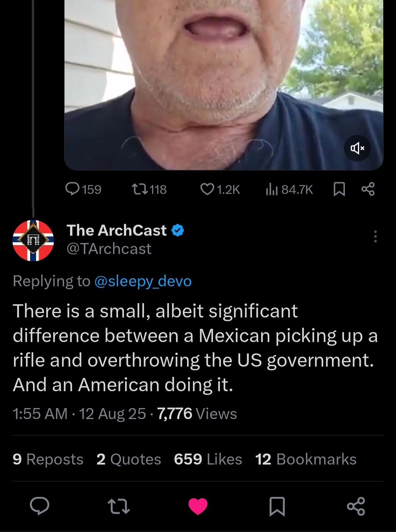The width and height of the screenshot is (396, 532).
Task: Visit the @sleepy_devo profile link
Action: (143, 281)
